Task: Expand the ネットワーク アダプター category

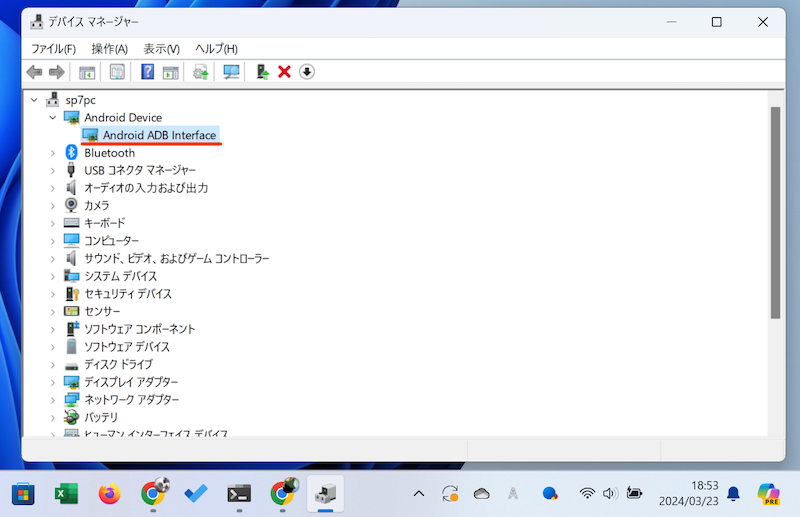Action: pyautogui.click(x=53, y=400)
